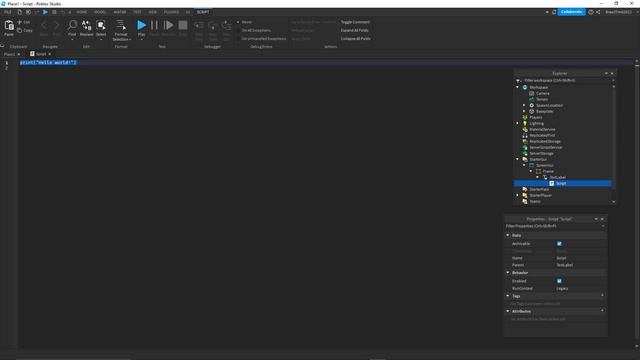Screen dimensions: 640x360
Task: Click the Camera icon in Explorer tree
Action: (x=532, y=93)
